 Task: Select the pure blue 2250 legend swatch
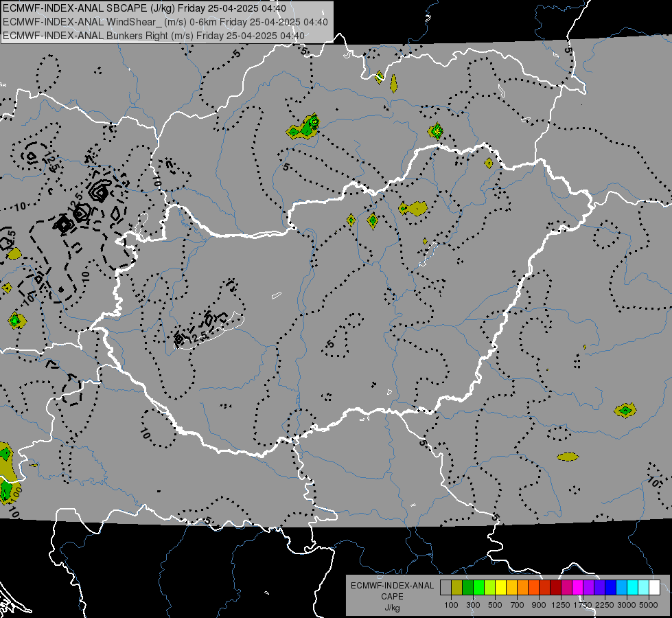pos(611,587)
